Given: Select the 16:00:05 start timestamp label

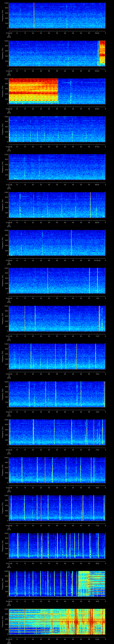Looking at the screenshot, I should 9,298.
